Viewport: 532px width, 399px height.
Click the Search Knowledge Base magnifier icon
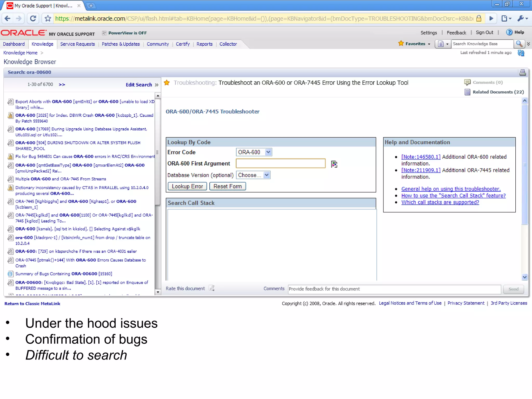pyautogui.click(x=519, y=44)
